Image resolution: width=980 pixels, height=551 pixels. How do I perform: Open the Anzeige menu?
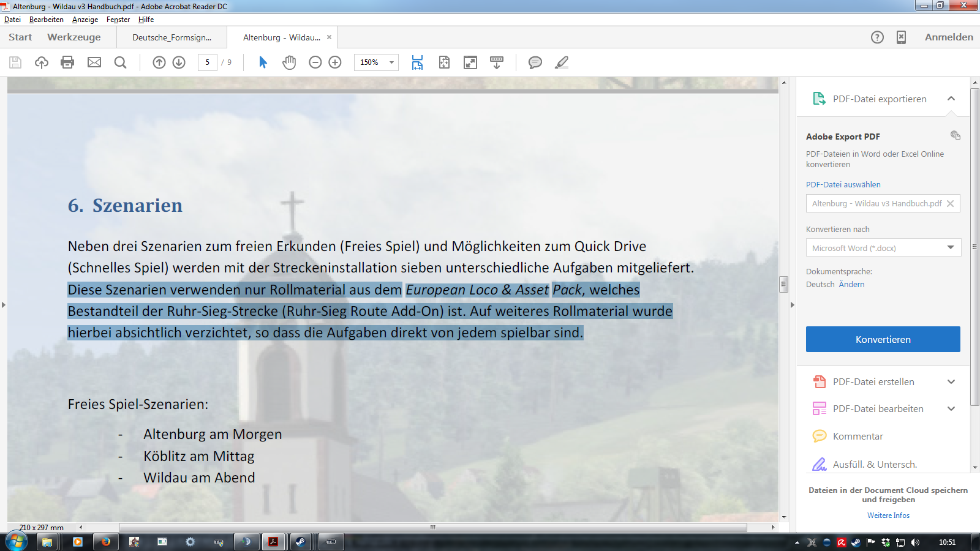coord(85,20)
